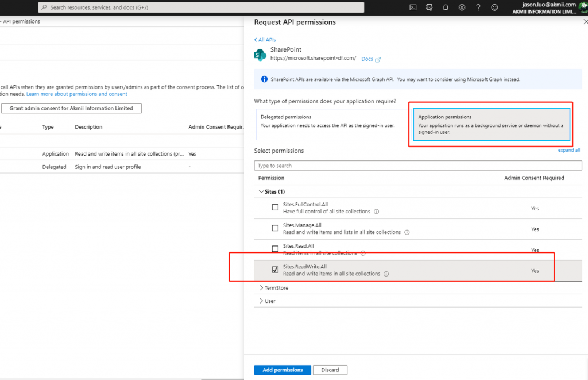Click the Description column header
Image resolution: width=588 pixels, height=380 pixels.
[x=88, y=127]
